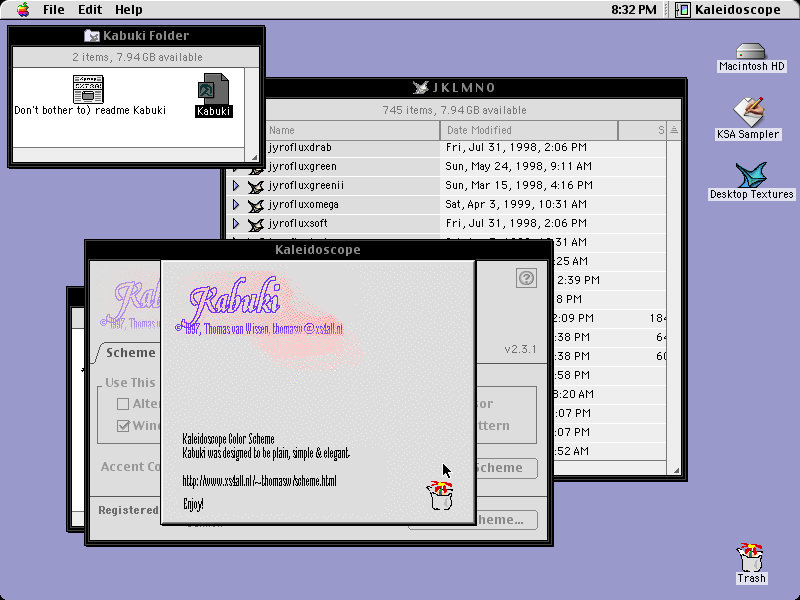The image size is (800, 600).
Task: Open the File menu
Action: tap(54, 10)
